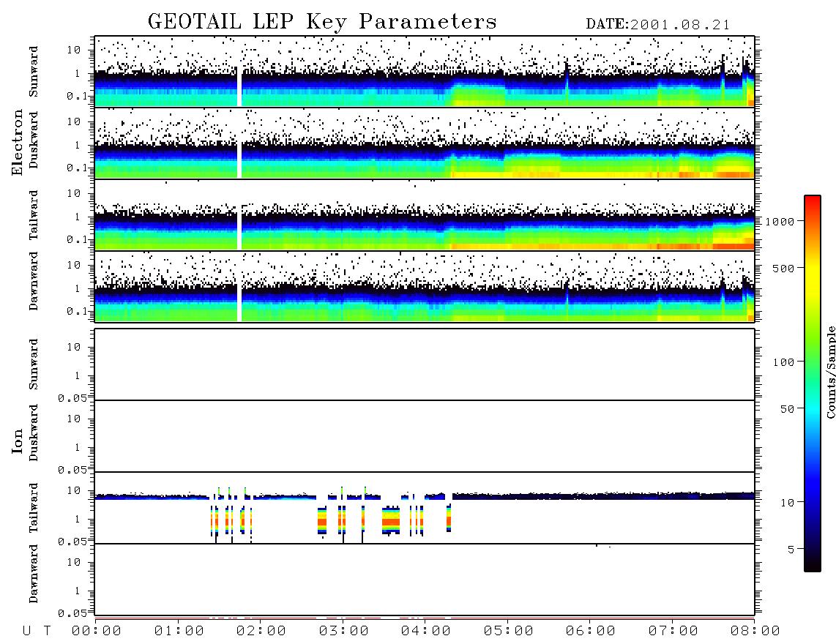Click the rainbow Counts/Sample color scale bar

tap(812, 383)
